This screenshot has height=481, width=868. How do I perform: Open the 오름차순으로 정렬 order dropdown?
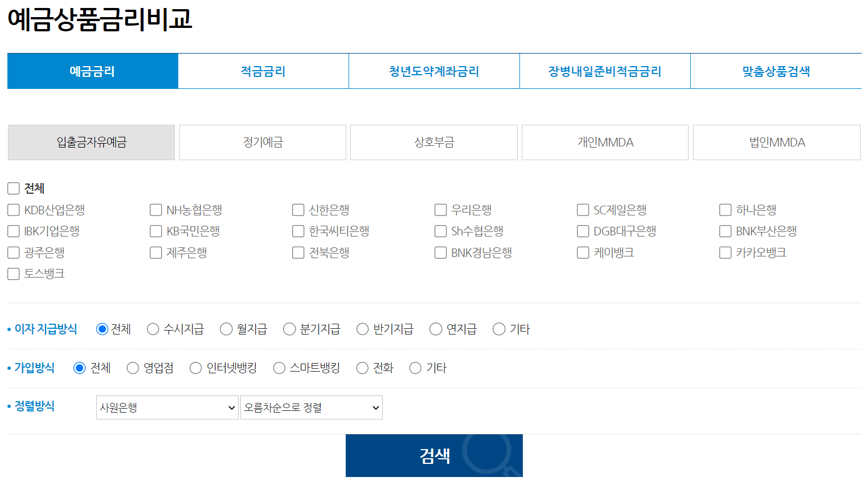coord(312,407)
